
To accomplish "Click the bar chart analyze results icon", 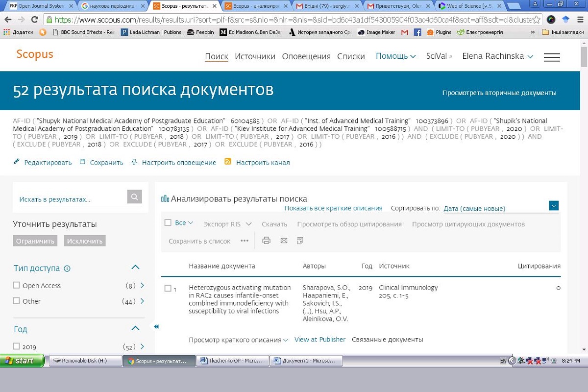I will pyautogui.click(x=165, y=198).
